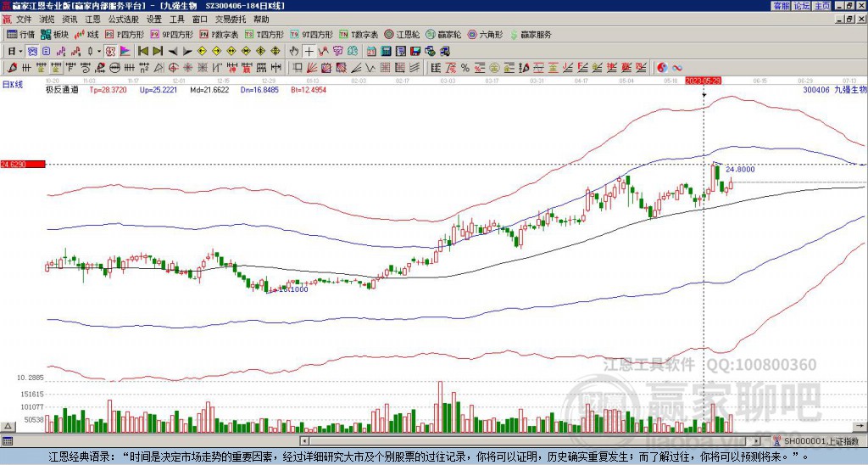
Task: Open the 帮助 menu
Action: [x=261, y=20]
